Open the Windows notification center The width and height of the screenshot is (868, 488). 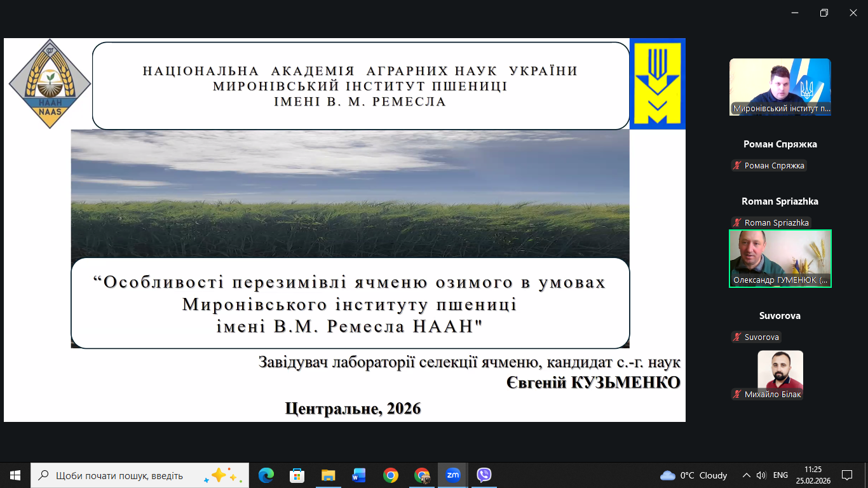pyautogui.click(x=847, y=475)
